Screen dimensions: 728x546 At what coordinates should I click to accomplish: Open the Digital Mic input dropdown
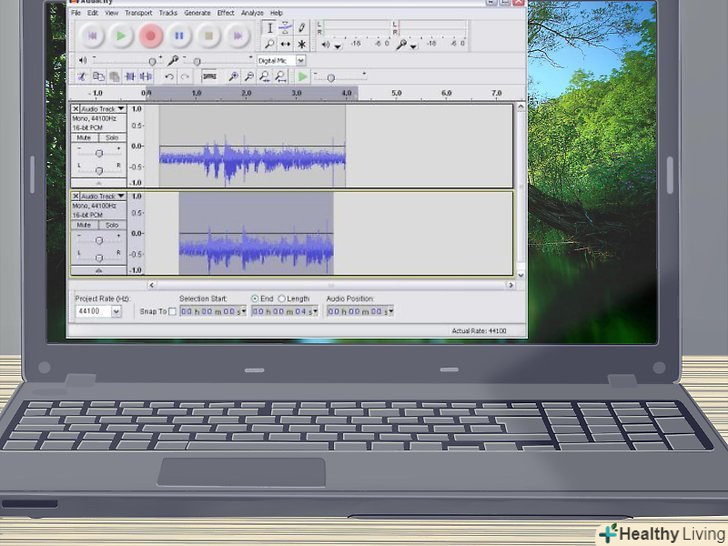pyautogui.click(x=300, y=61)
